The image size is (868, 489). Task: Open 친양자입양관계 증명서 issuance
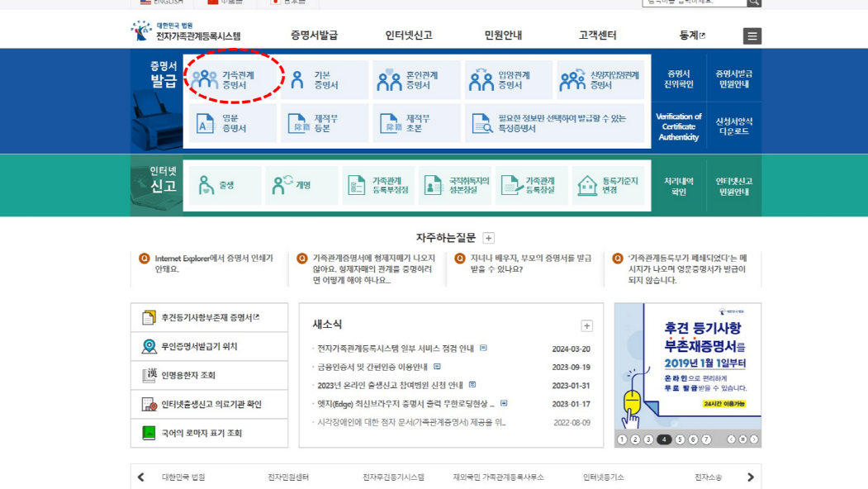[x=600, y=80]
